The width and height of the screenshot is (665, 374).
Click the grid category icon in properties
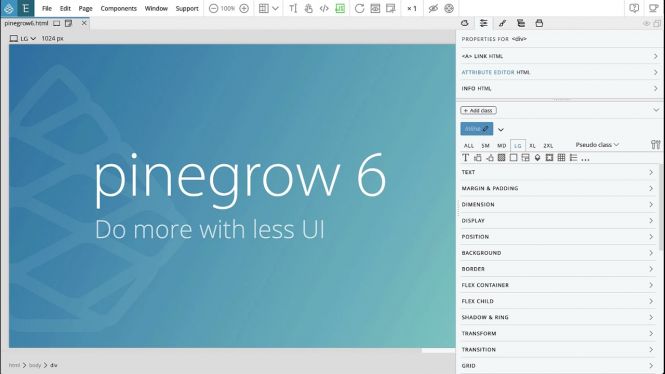point(561,158)
